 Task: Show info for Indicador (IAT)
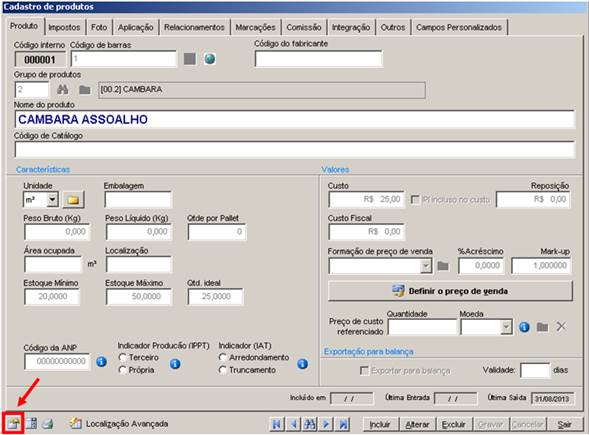click(x=303, y=364)
